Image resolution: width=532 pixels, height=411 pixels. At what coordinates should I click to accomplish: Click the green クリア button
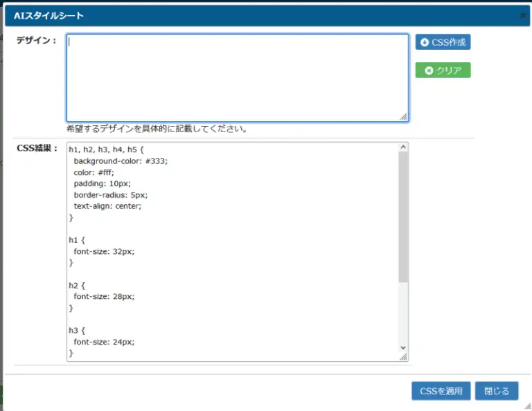tap(443, 70)
